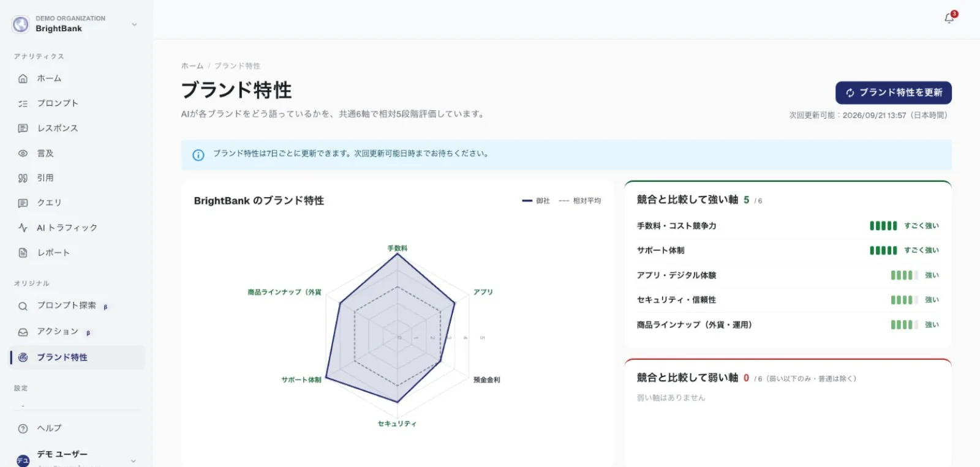
Task: Click the アクション inbox icon
Action: click(x=23, y=332)
